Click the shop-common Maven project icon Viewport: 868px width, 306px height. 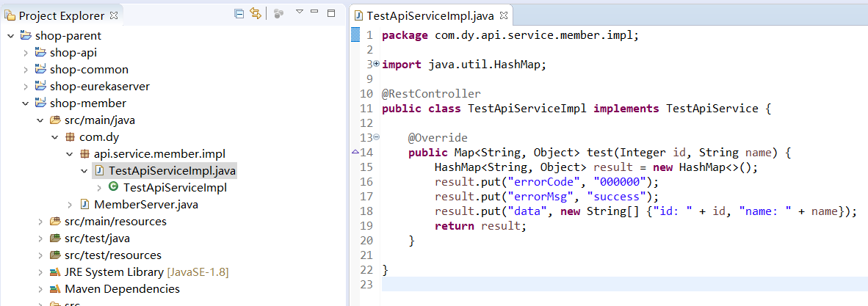tap(40, 69)
